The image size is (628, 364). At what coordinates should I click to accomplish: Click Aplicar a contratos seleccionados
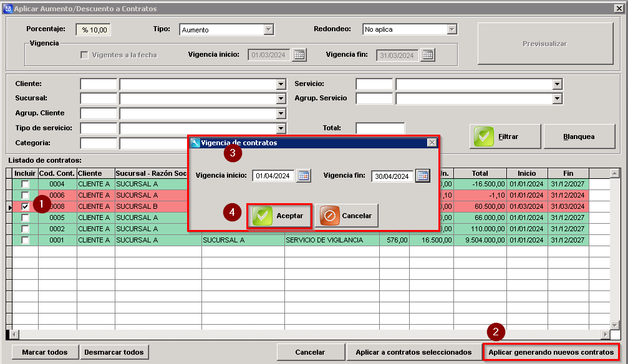413,352
